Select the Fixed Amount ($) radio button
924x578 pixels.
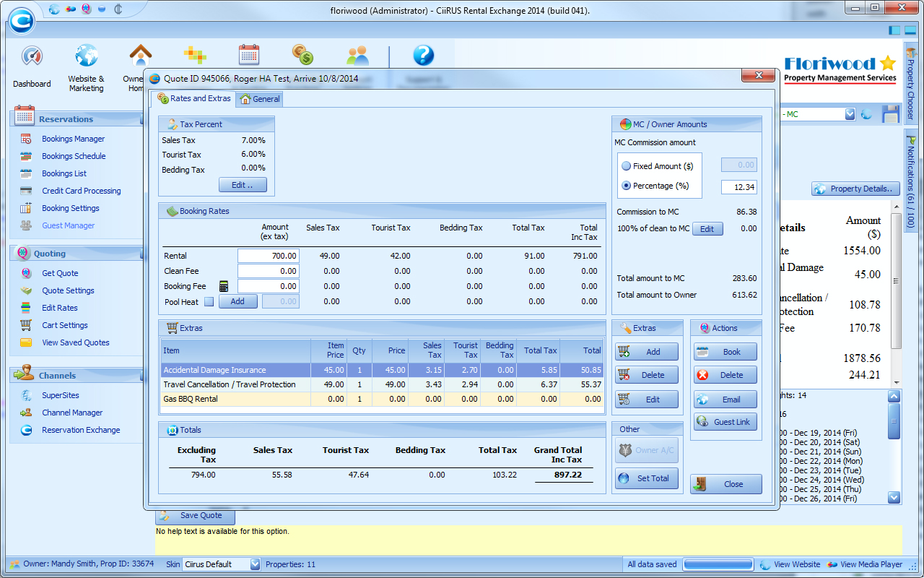point(626,166)
